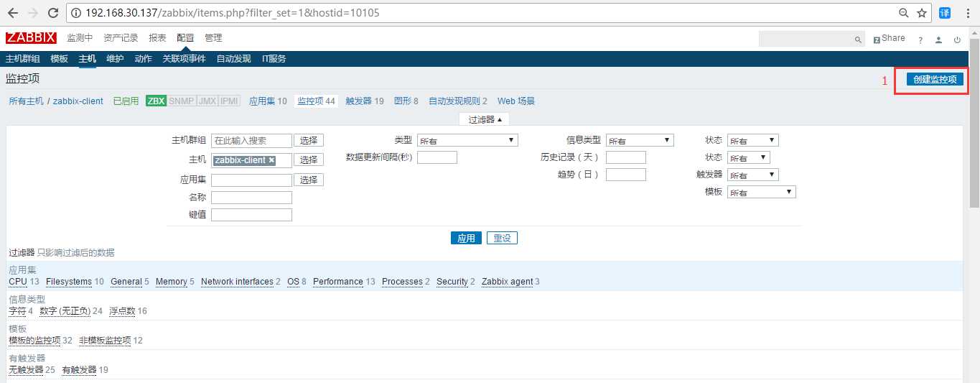
Task: Switch to 主机 submenu
Action: click(88, 59)
